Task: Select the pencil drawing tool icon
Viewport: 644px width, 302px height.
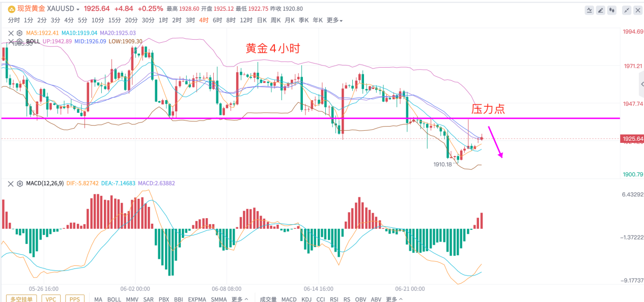Action: 600,9
